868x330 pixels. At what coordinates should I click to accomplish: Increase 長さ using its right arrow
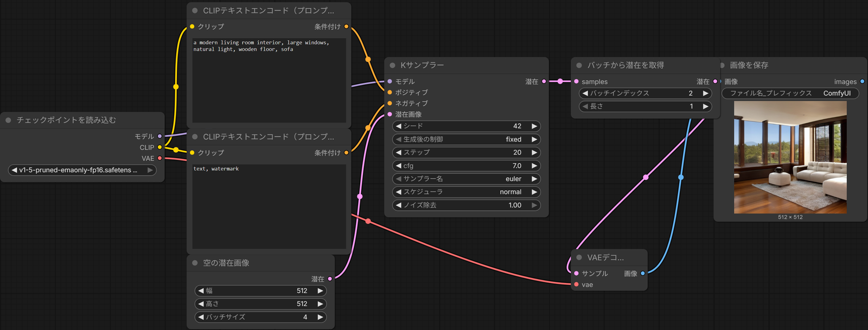pyautogui.click(x=705, y=106)
